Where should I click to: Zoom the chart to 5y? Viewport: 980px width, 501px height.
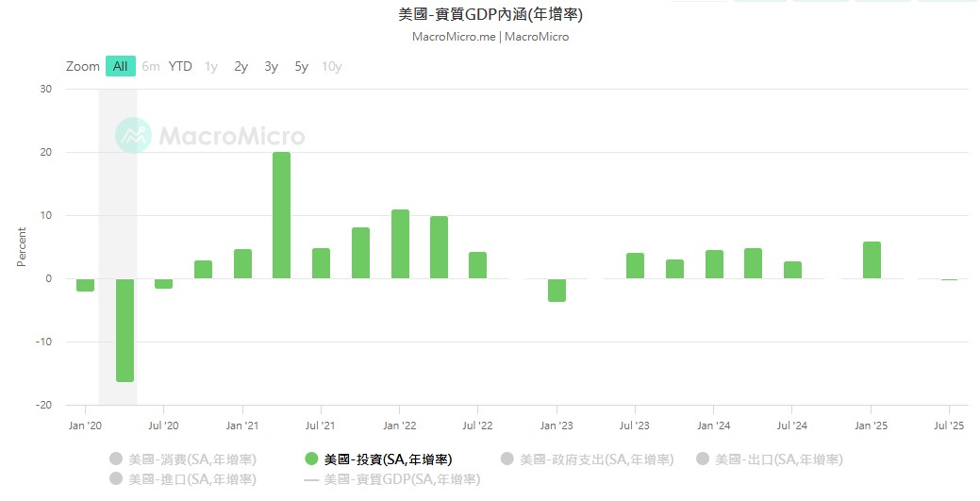click(x=301, y=66)
